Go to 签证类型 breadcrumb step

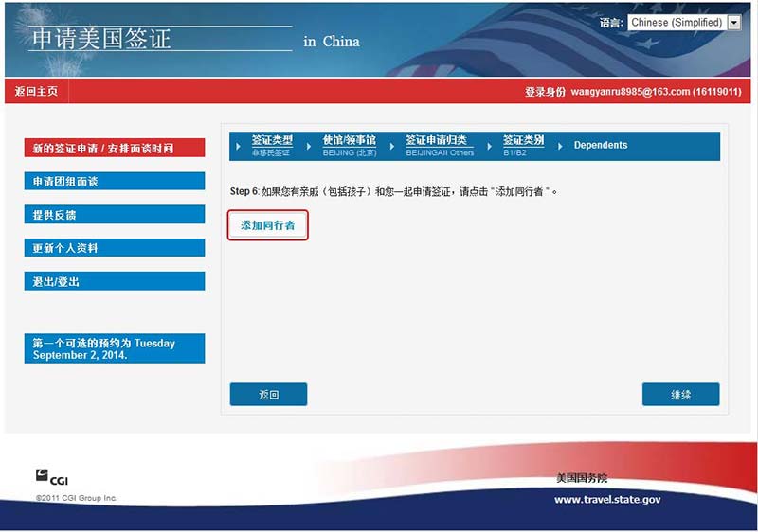[272, 140]
